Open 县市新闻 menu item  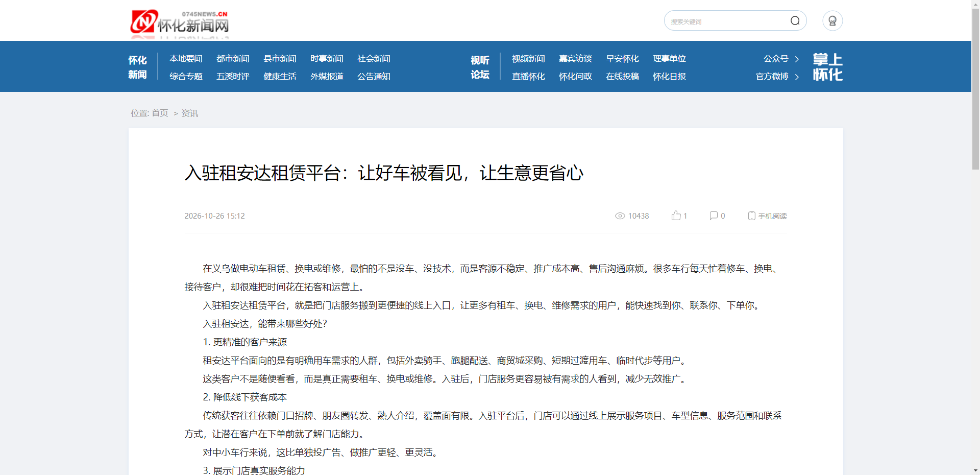pyautogui.click(x=280, y=59)
